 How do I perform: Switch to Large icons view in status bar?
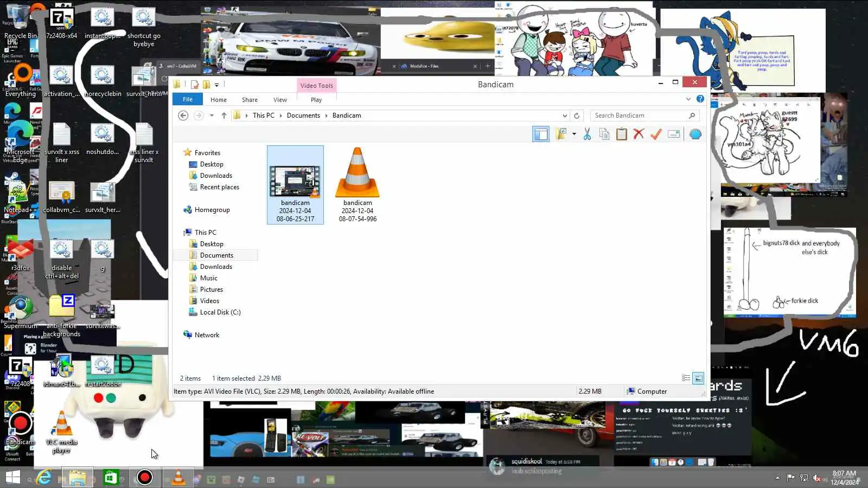(x=699, y=378)
